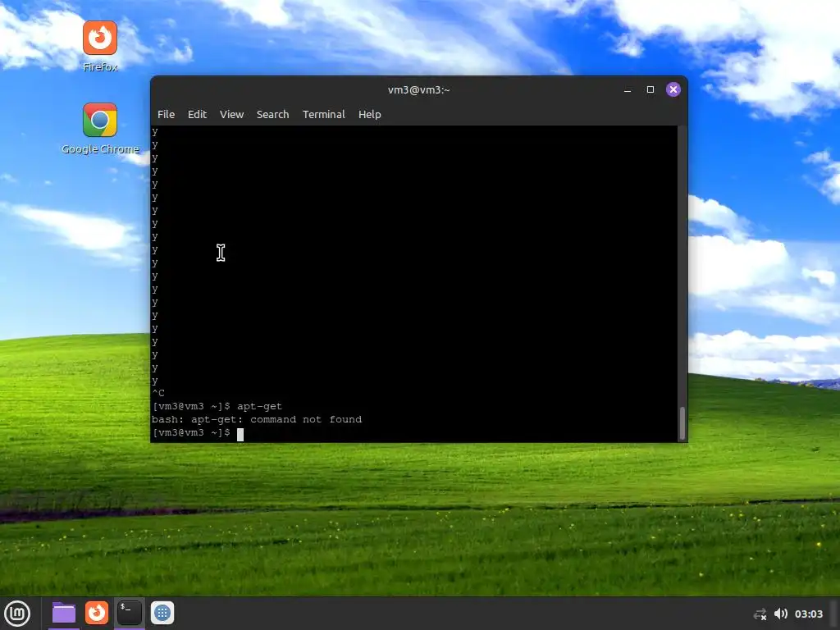Open the Firefox desktop shortcut
Screen dimensions: 840x630
point(99,46)
